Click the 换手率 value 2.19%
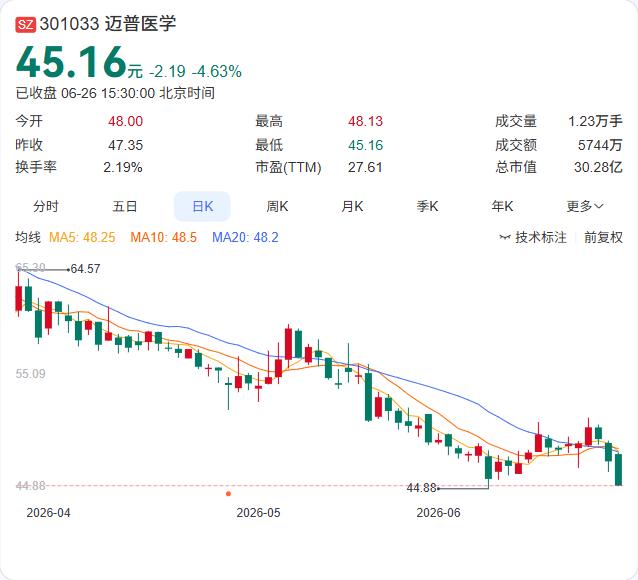Image resolution: width=638 pixels, height=580 pixels. [x=122, y=167]
